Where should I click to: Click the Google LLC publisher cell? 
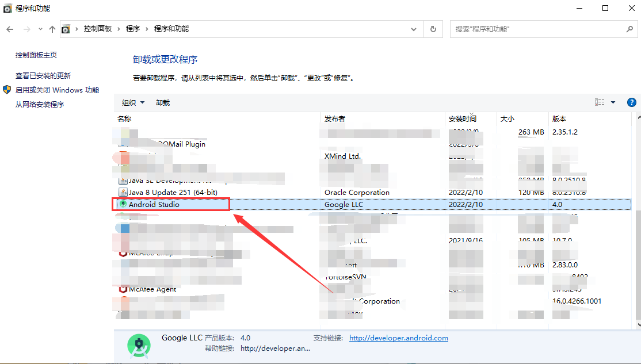tap(344, 204)
